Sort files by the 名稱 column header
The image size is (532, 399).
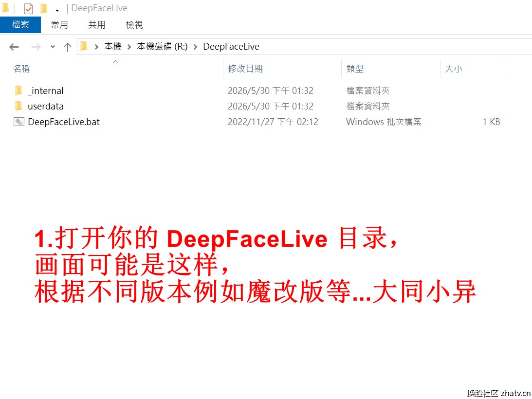pyautogui.click(x=22, y=69)
